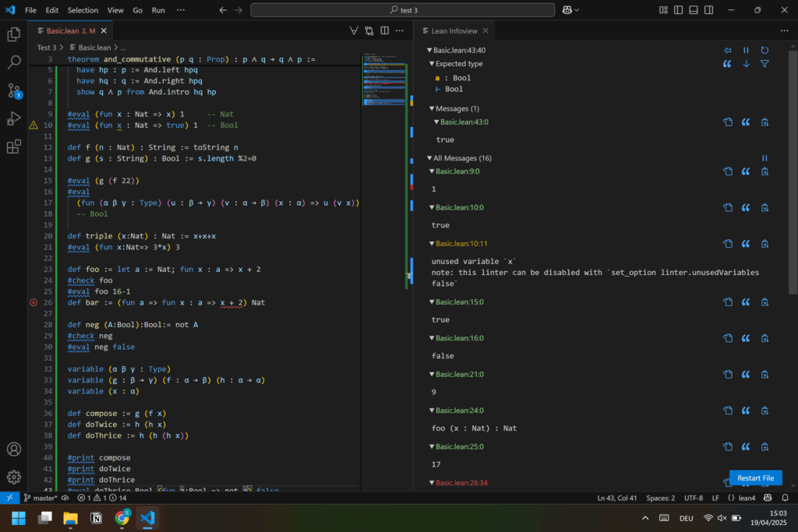Click the master* branch in status bar
The image size is (798, 532).
click(x=41, y=498)
